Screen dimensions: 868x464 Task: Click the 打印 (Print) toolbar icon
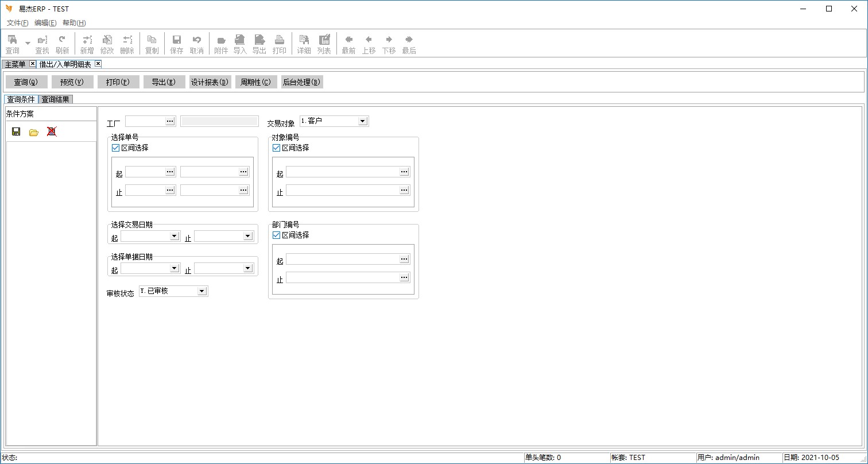tap(279, 44)
